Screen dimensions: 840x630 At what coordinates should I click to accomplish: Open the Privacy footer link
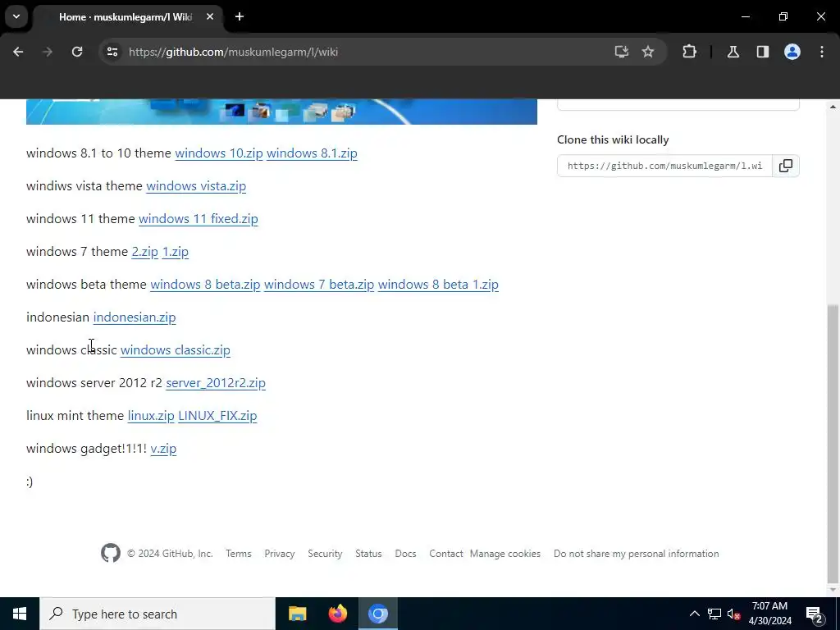tap(280, 554)
